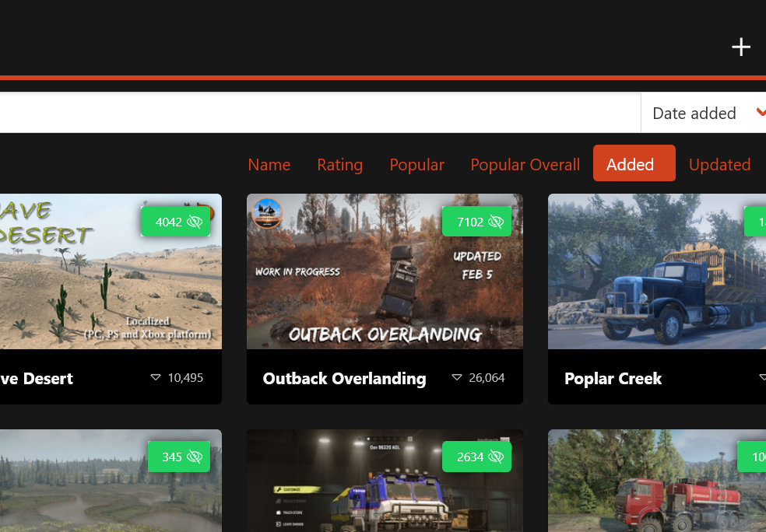
Task: Click the plus icon in top bar
Action: (740, 47)
